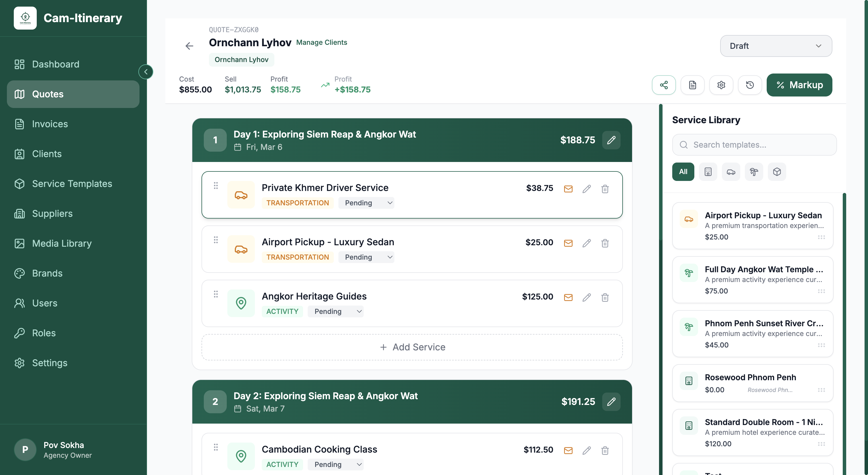Screen dimensions: 868x475
Task: Collapse the sidebar with the chevron arrow
Action: (146, 72)
